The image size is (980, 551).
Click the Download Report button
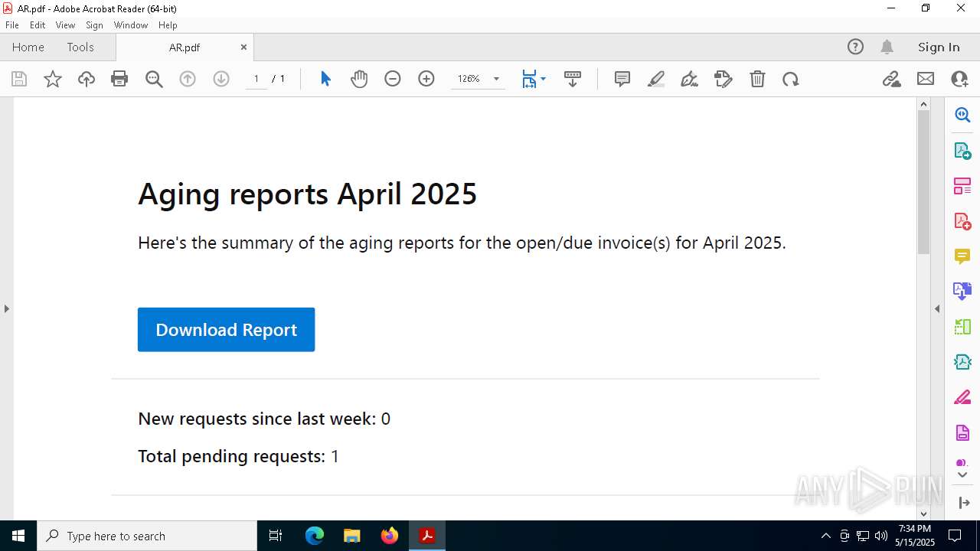point(226,330)
